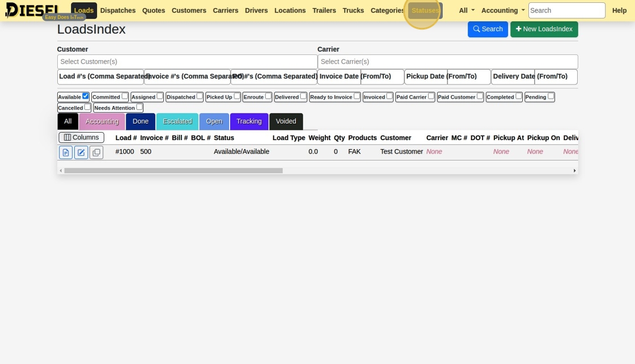Check the Paid Customer filter
The width and height of the screenshot is (635, 364).
480,96
